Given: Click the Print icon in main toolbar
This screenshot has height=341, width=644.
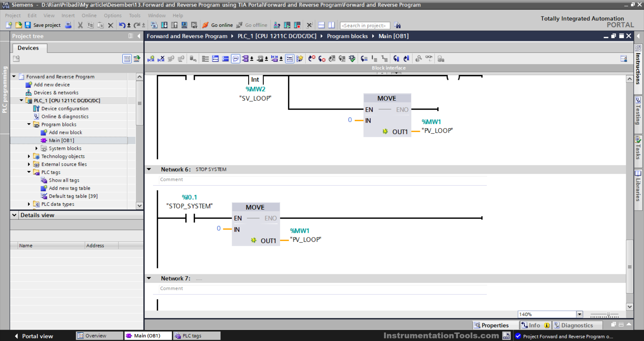Looking at the screenshot, I should [x=68, y=25].
